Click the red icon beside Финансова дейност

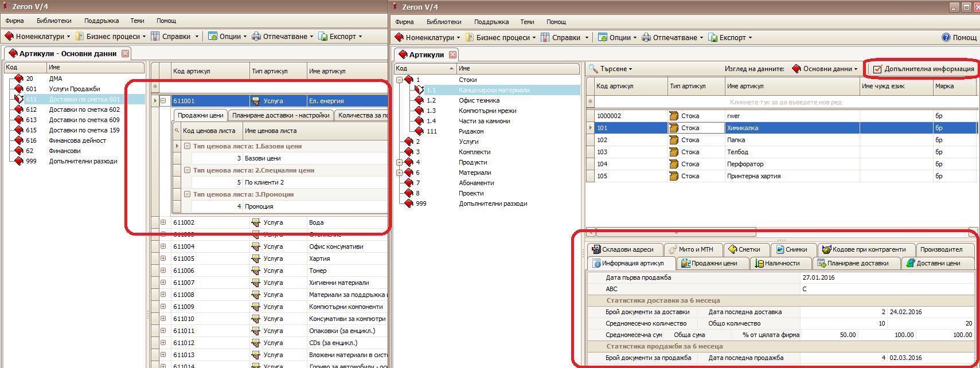18,140
